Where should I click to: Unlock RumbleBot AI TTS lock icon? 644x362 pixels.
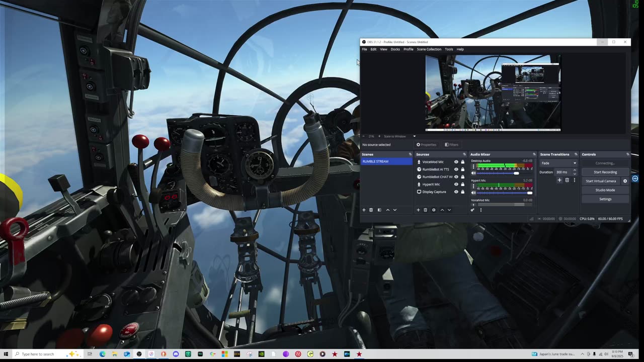click(463, 169)
